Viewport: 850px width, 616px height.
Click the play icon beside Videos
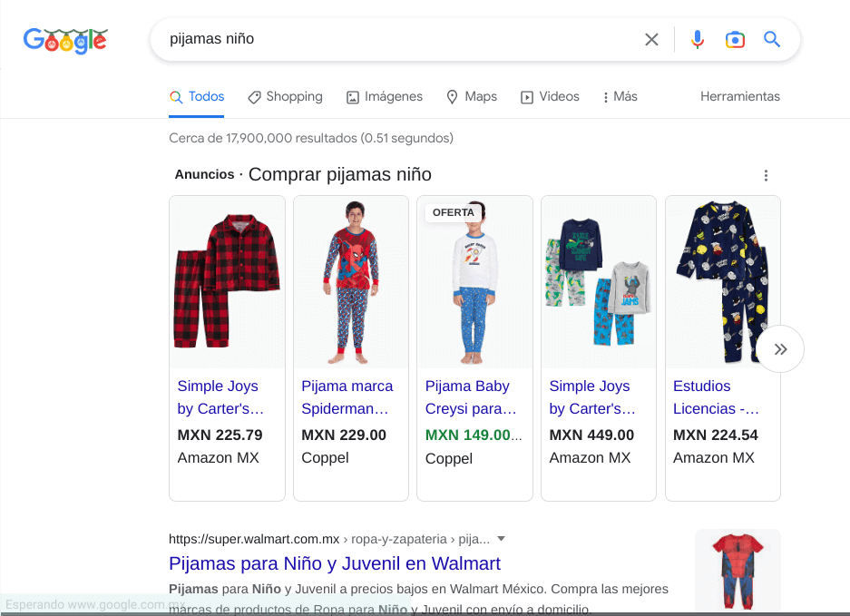526,96
